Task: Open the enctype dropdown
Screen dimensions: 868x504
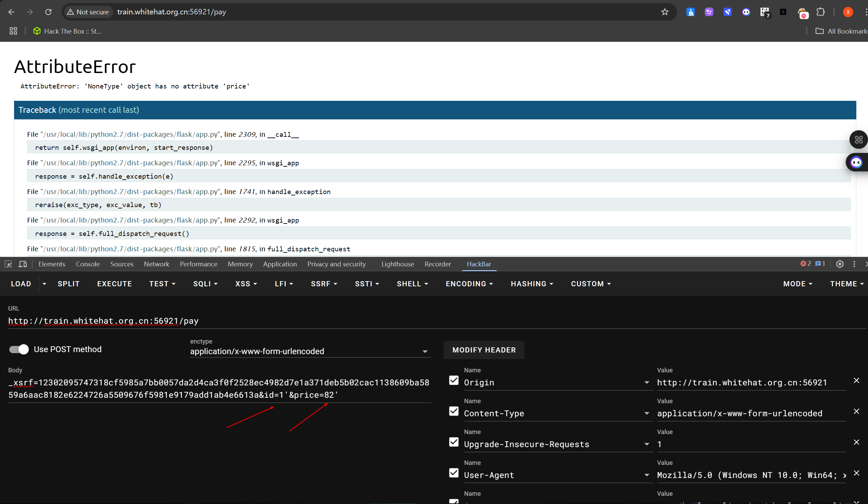Action: click(310, 351)
